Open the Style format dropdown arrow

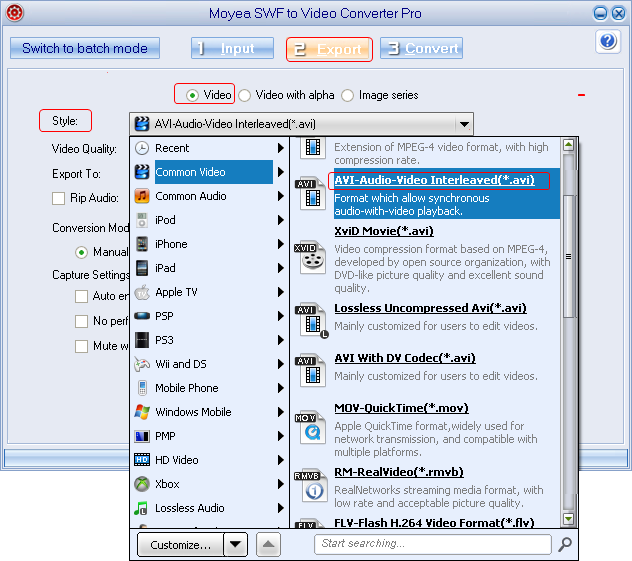464,124
